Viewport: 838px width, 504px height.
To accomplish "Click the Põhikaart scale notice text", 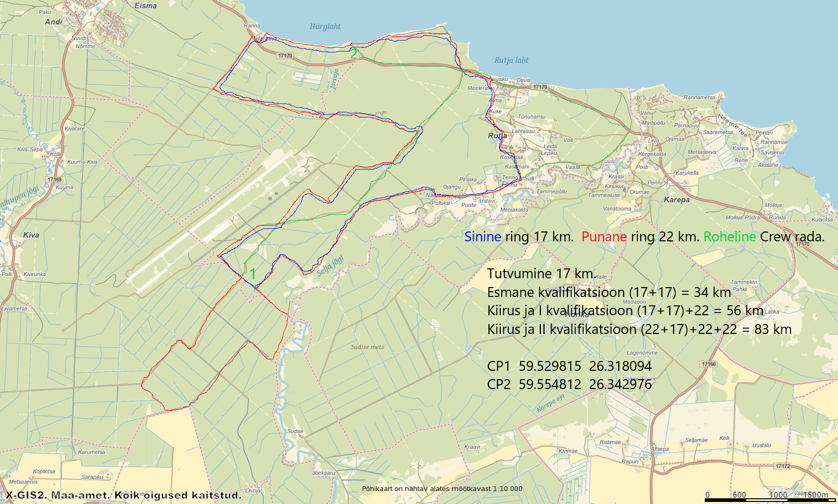I will [442, 488].
